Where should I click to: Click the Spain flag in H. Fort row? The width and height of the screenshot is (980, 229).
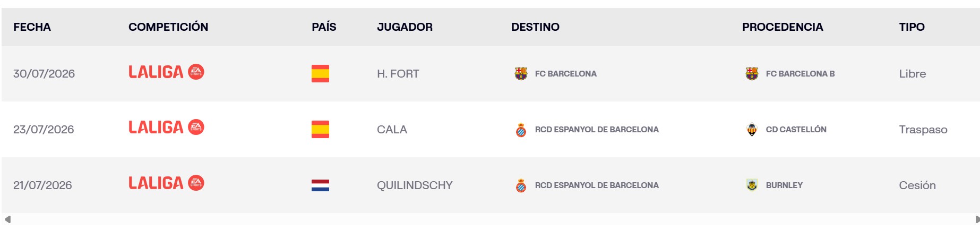coord(320,73)
